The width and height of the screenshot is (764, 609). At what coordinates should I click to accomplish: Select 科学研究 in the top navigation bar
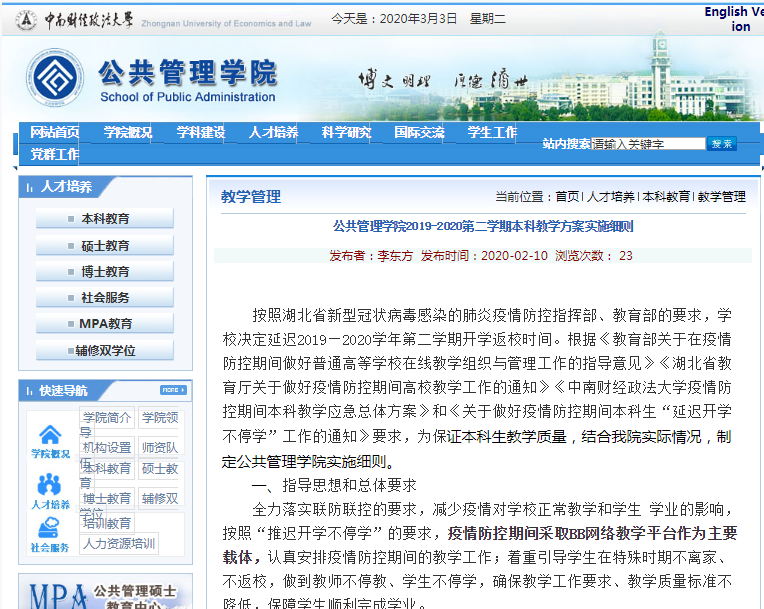point(346,132)
